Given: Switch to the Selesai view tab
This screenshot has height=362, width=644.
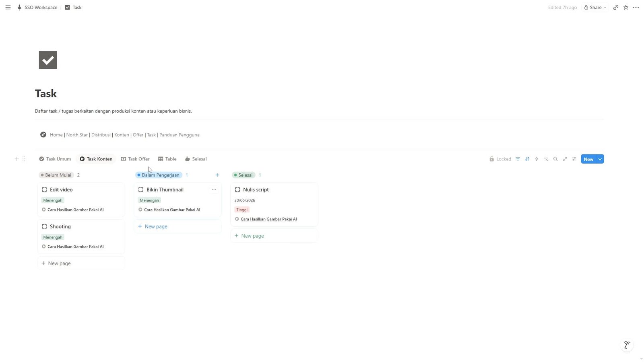Looking at the screenshot, I should (196, 159).
